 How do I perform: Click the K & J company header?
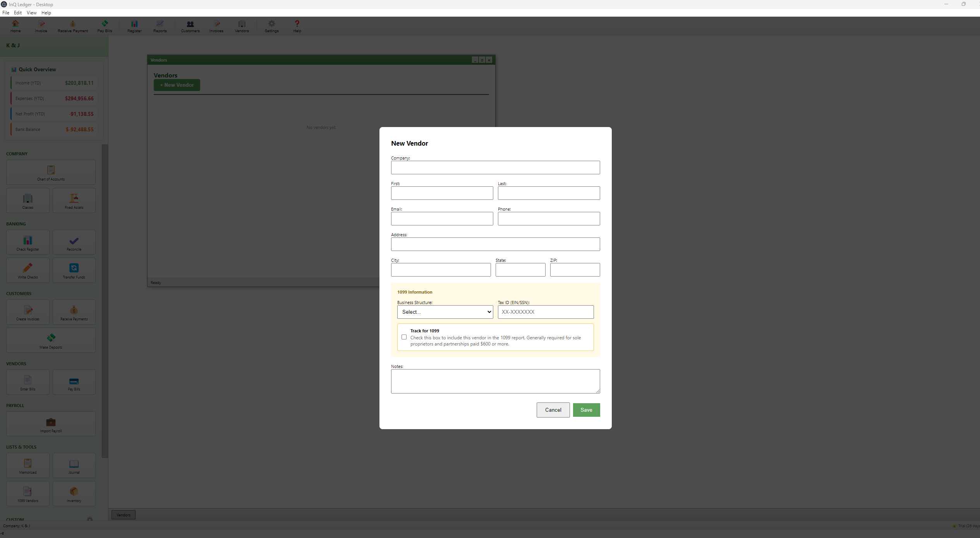click(13, 45)
